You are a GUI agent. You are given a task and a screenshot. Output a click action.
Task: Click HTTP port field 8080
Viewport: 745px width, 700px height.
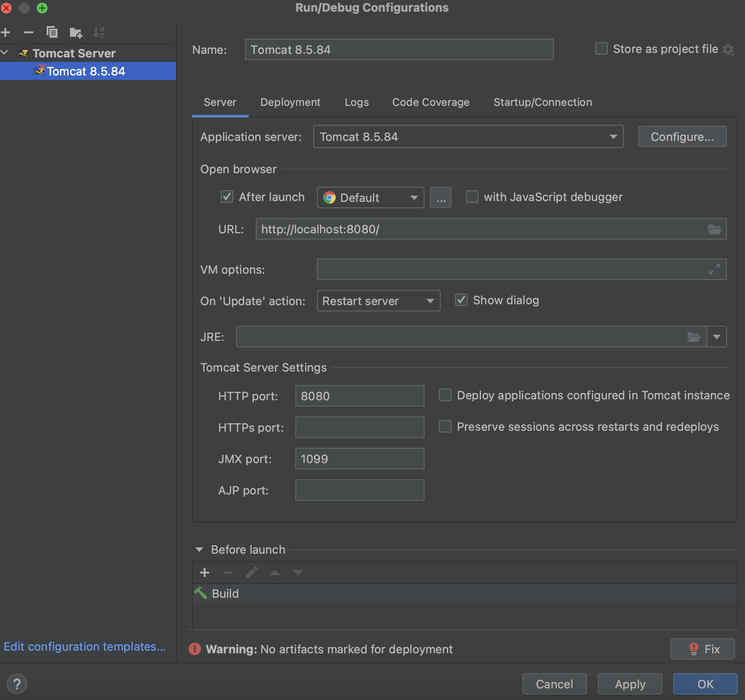click(x=359, y=396)
